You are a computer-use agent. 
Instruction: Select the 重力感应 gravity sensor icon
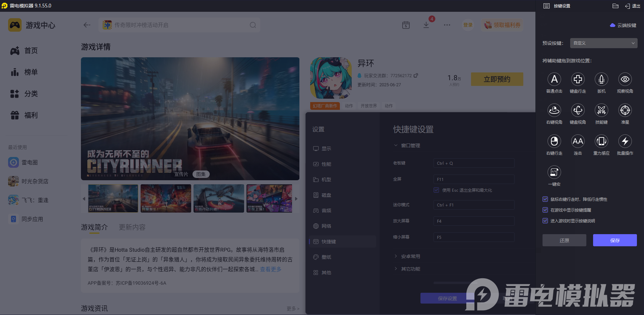(601, 141)
